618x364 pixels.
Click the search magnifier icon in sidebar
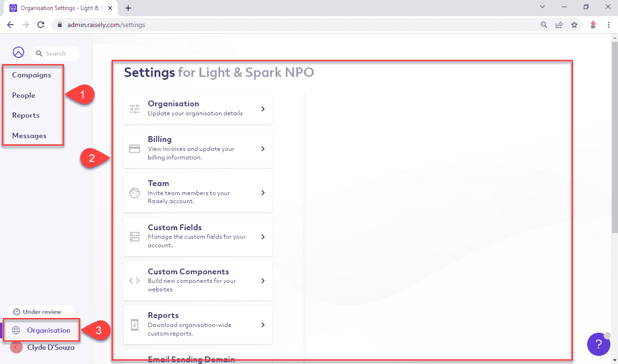coord(39,54)
